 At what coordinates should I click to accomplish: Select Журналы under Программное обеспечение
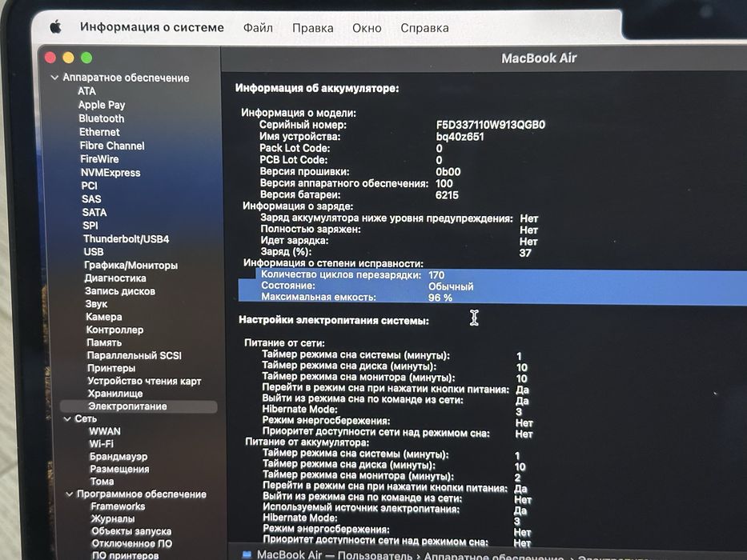click(x=113, y=519)
